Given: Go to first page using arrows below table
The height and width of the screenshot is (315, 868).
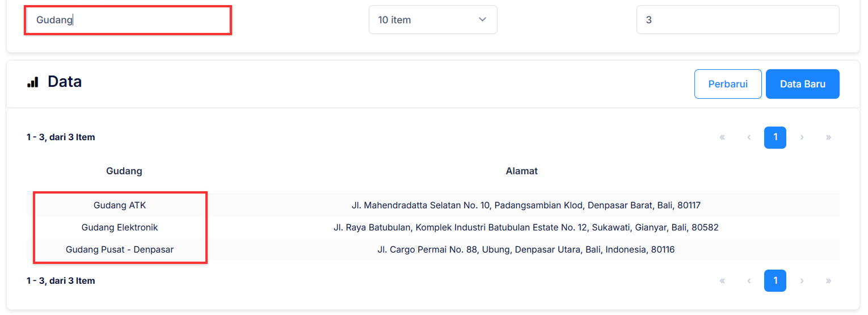Looking at the screenshot, I should point(722,280).
